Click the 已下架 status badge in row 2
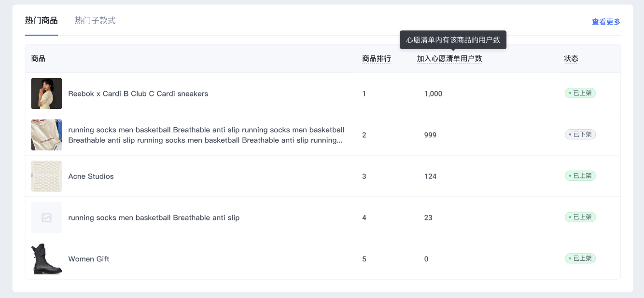Viewport: 644px width, 298px height. pyautogui.click(x=580, y=135)
